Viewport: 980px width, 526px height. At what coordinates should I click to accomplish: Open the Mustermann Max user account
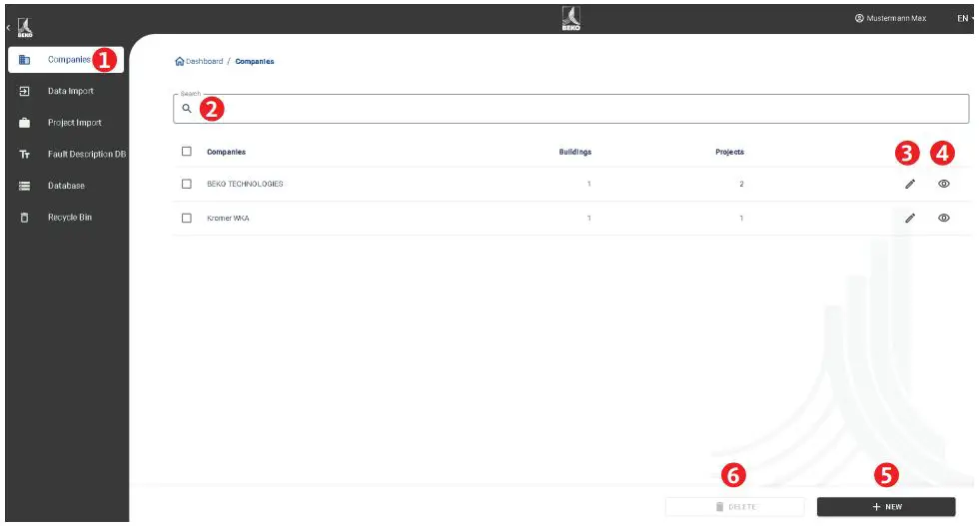pyautogui.click(x=891, y=18)
